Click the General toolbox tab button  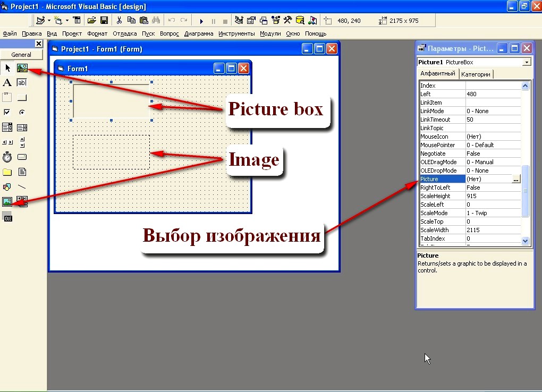coord(21,55)
